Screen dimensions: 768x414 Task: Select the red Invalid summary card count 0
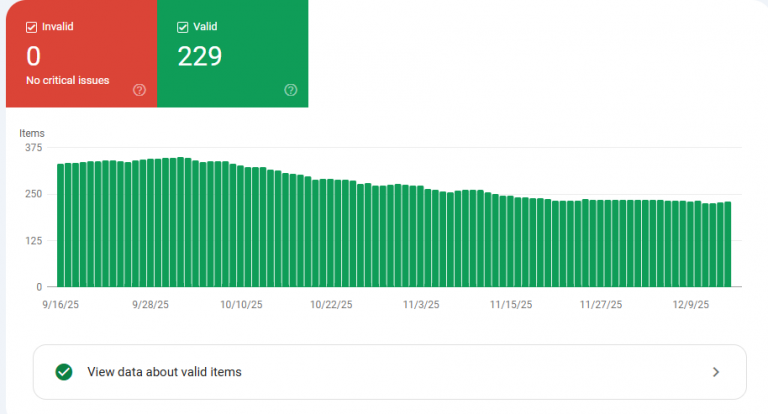click(33, 56)
